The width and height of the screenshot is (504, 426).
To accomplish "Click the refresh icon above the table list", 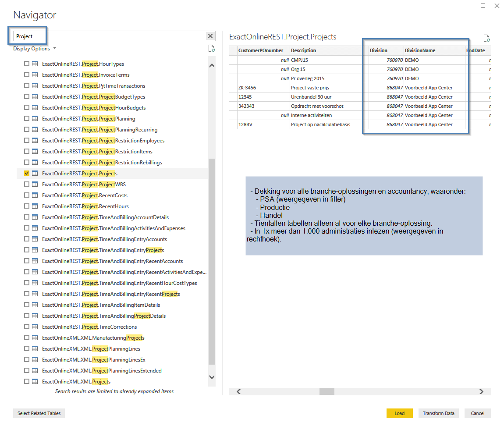I will [x=212, y=49].
